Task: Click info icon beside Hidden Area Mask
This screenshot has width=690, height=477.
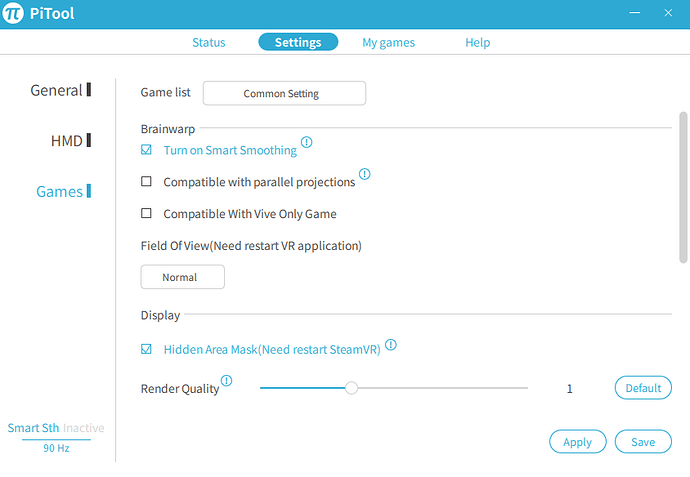Action: coord(391,345)
